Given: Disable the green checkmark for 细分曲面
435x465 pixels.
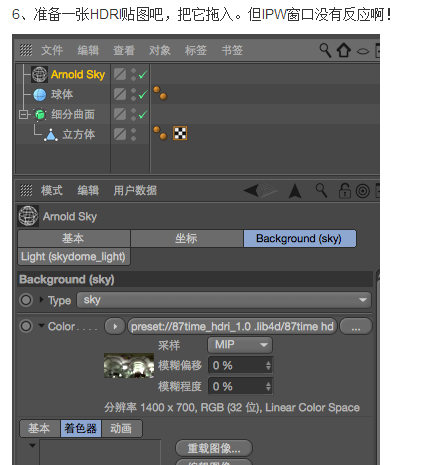Looking at the screenshot, I should pos(143,115).
